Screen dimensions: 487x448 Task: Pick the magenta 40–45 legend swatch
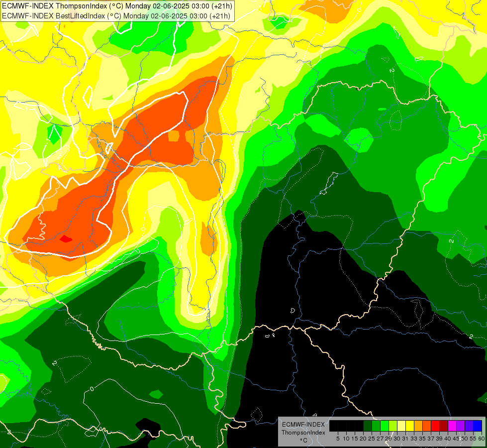452,426
